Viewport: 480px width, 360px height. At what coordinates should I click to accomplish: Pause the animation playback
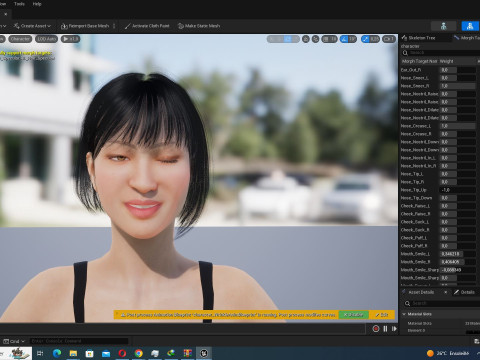(x=385, y=329)
